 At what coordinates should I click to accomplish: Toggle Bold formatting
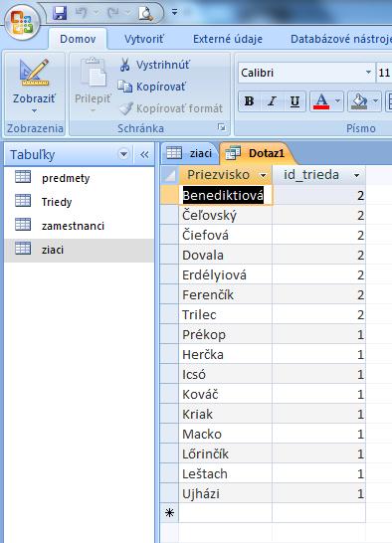(x=249, y=101)
